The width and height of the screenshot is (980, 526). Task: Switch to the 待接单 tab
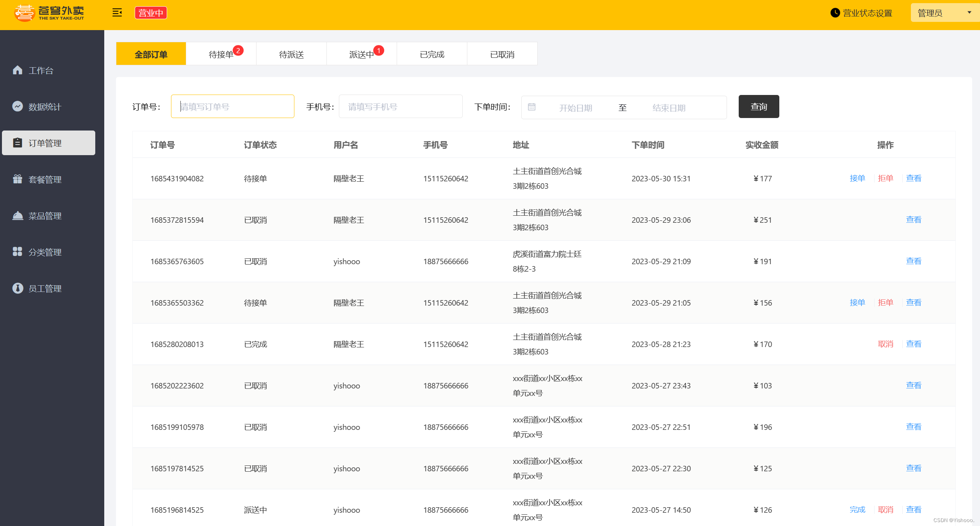tap(221, 54)
